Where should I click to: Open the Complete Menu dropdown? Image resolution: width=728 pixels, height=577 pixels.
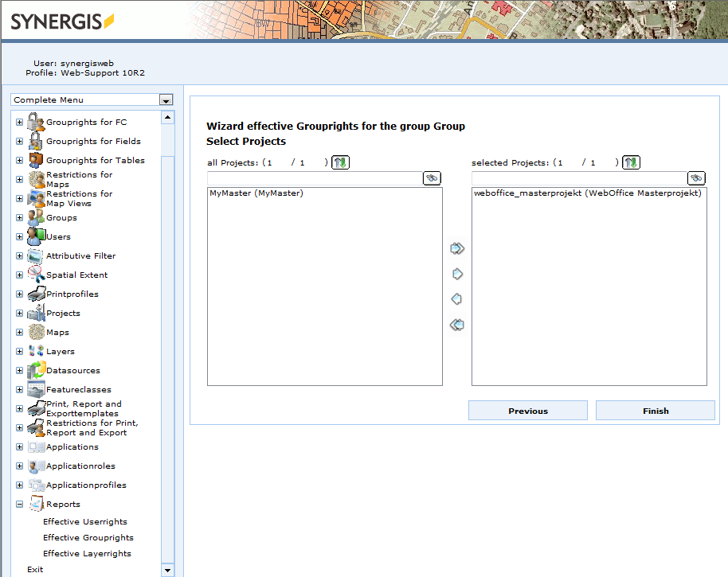166,99
